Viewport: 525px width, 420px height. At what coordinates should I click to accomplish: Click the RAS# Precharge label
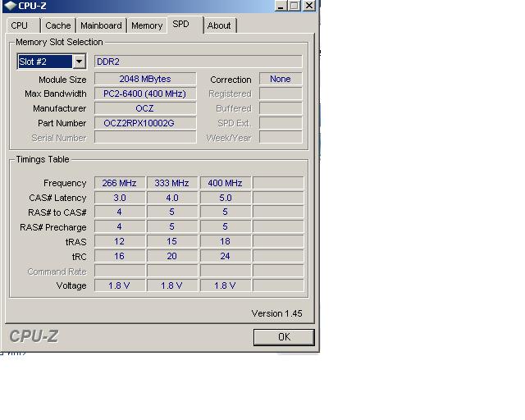pos(53,227)
